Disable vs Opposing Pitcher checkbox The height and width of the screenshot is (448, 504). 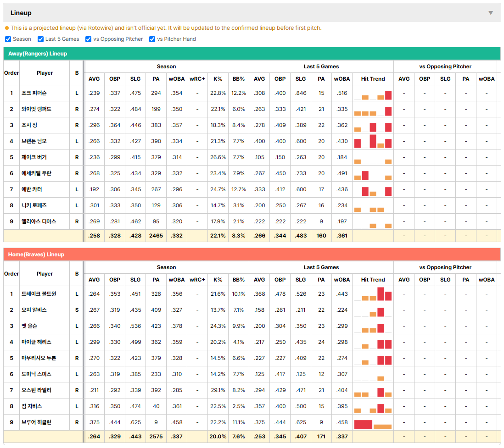(x=88, y=39)
